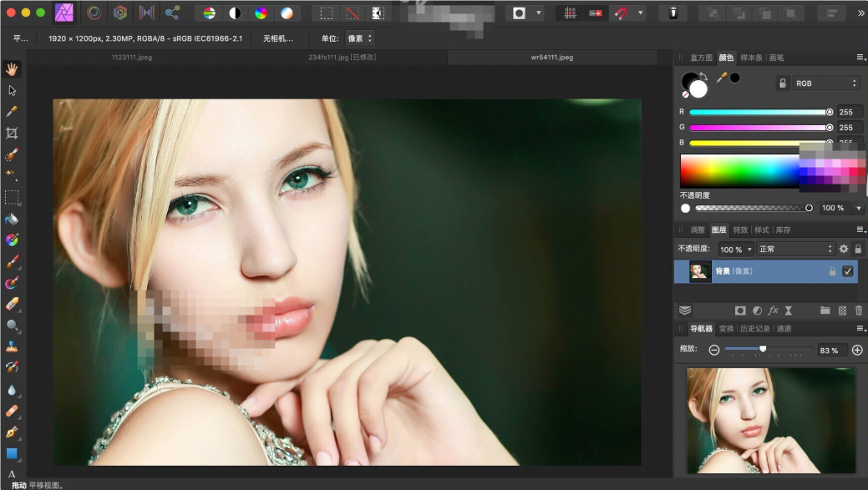Click the Select All marquee toolbar icon
This screenshot has width=868, height=490.
[327, 13]
